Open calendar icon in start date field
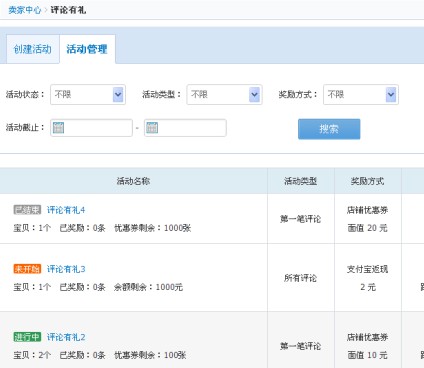424x368 pixels. 58,128
